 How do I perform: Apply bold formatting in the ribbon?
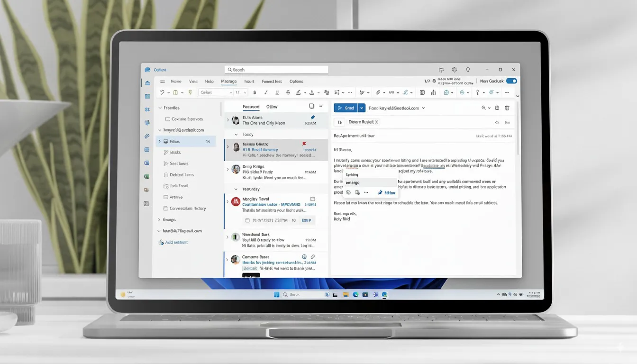point(255,92)
